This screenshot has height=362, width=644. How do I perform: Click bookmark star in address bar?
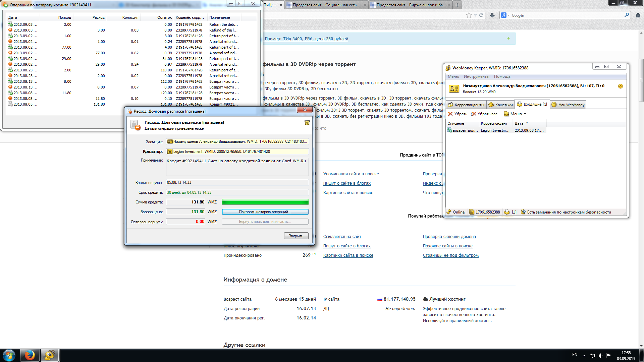coord(469,15)
